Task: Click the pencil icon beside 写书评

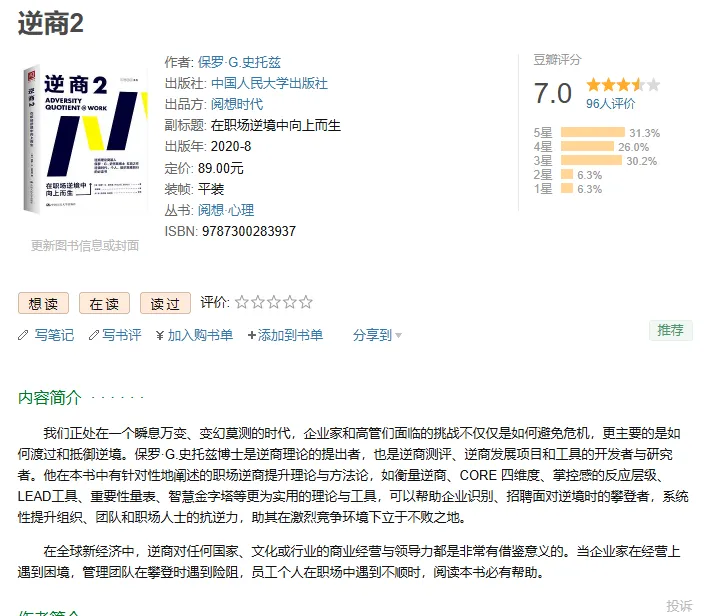Action: tap(94, 335)
